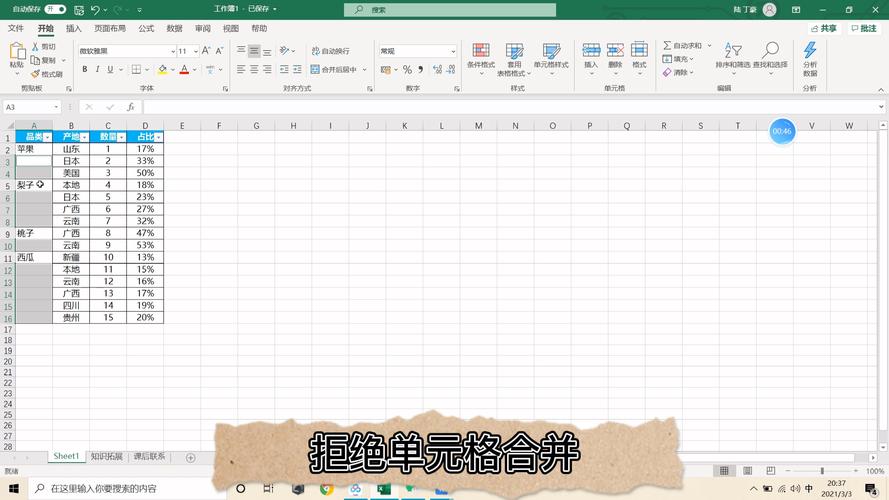This screenshot has height=500, width=889.
Task: Click the Windows taskbar search box
Action: (128, 488)
